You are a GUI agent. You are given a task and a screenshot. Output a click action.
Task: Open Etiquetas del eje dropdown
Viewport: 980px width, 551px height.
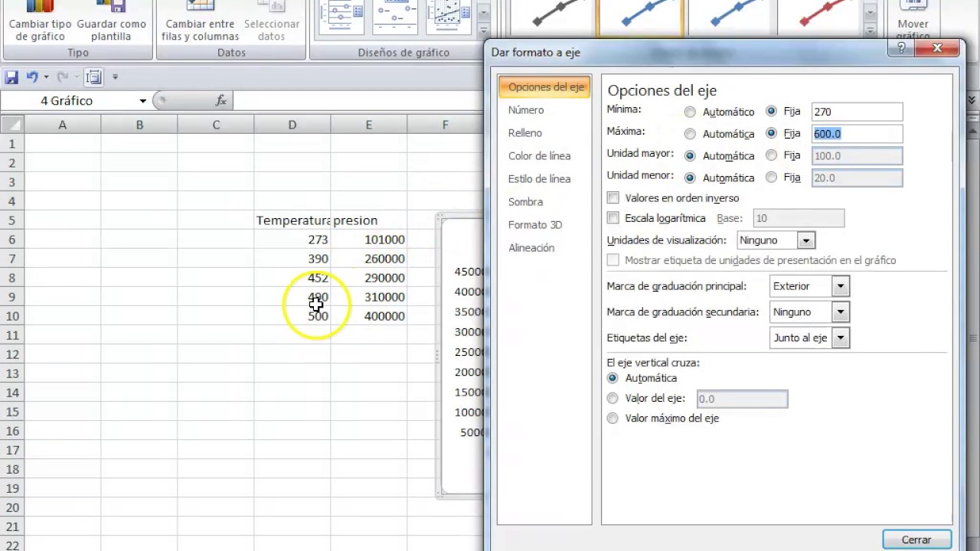tap(840, 337)
